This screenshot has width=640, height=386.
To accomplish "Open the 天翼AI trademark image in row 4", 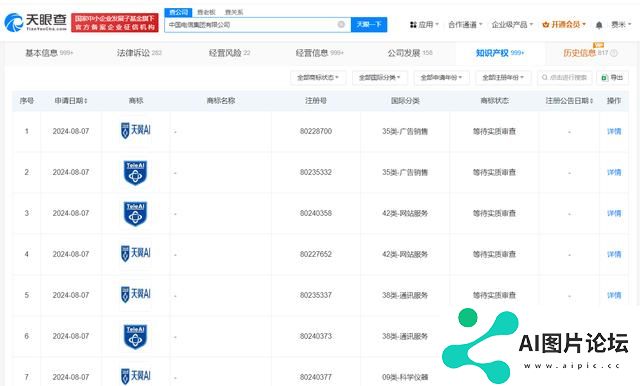I will coord(136,253).
